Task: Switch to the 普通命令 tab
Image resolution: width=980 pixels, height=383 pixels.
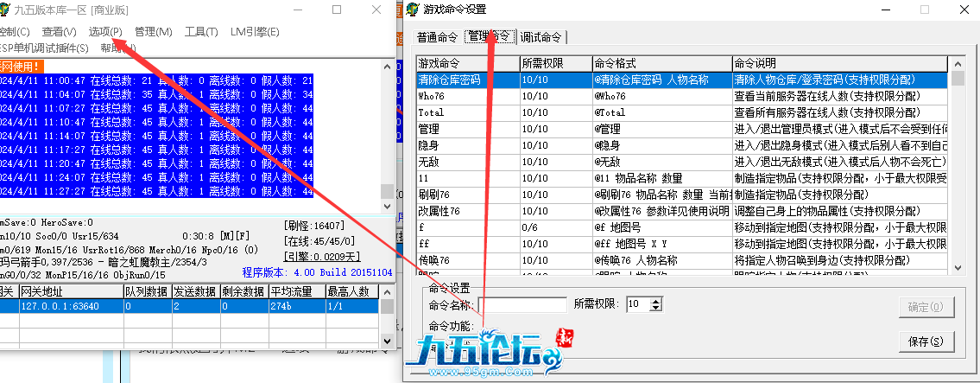Action: coord(438,37)
